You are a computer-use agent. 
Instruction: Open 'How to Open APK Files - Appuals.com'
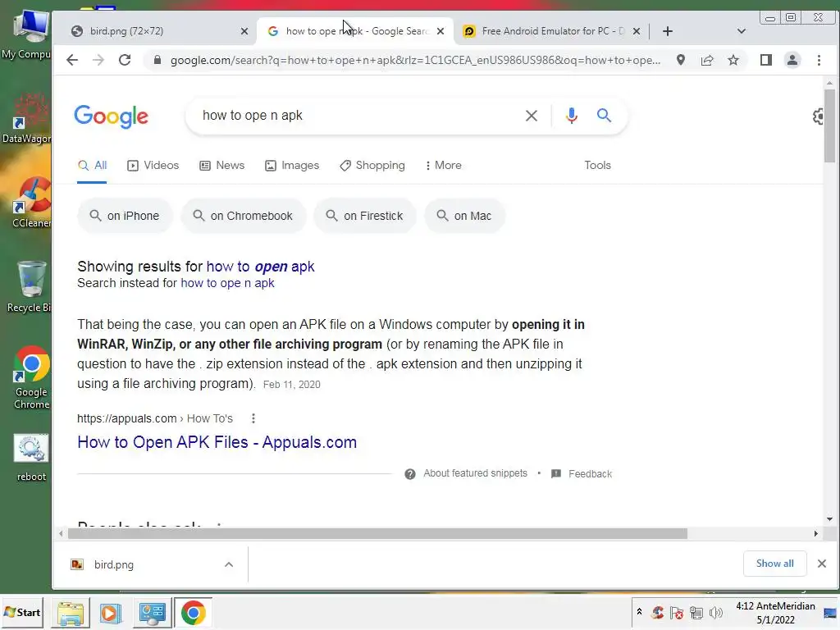[217, 442]
